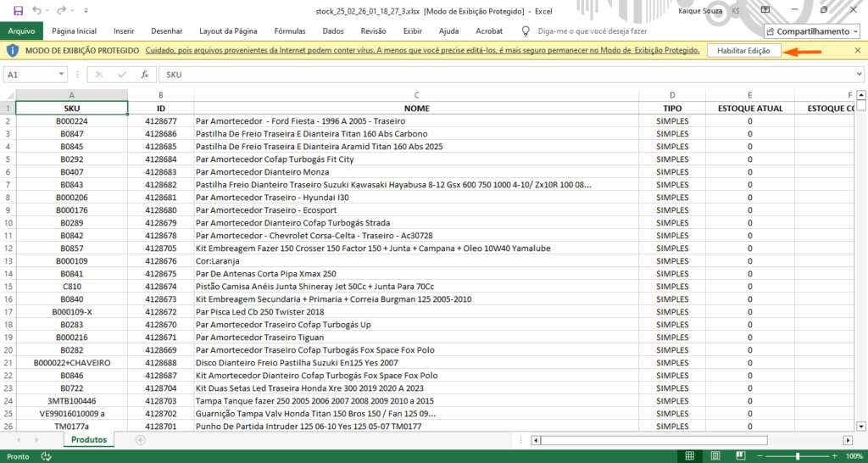Close the Protected View warning bar

(x=858, y=52)
